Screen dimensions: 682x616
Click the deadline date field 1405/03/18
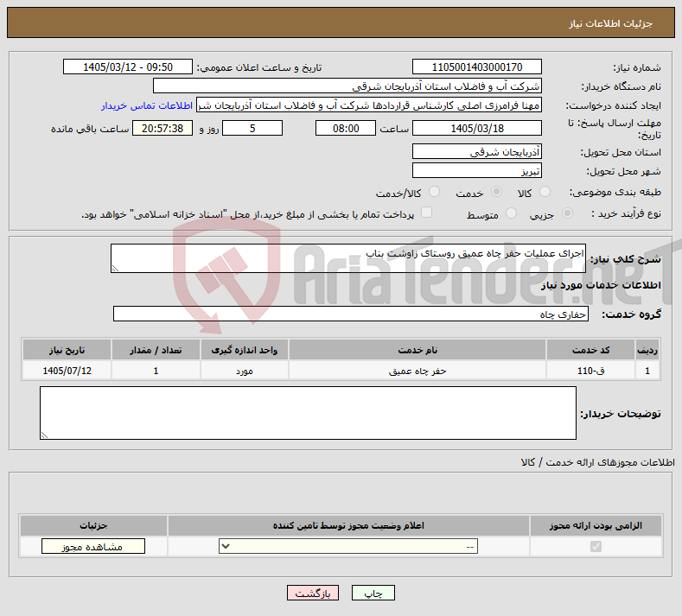click(x=476, y=128)
